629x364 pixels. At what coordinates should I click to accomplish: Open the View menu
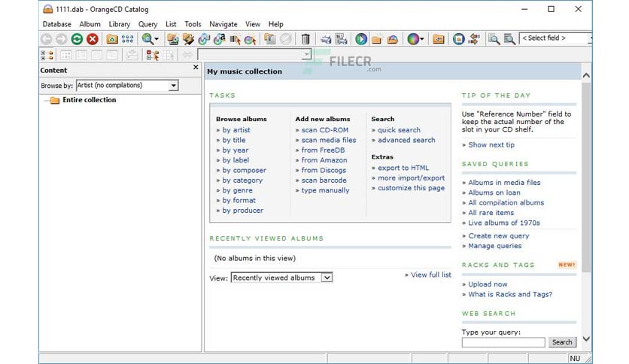253,24
